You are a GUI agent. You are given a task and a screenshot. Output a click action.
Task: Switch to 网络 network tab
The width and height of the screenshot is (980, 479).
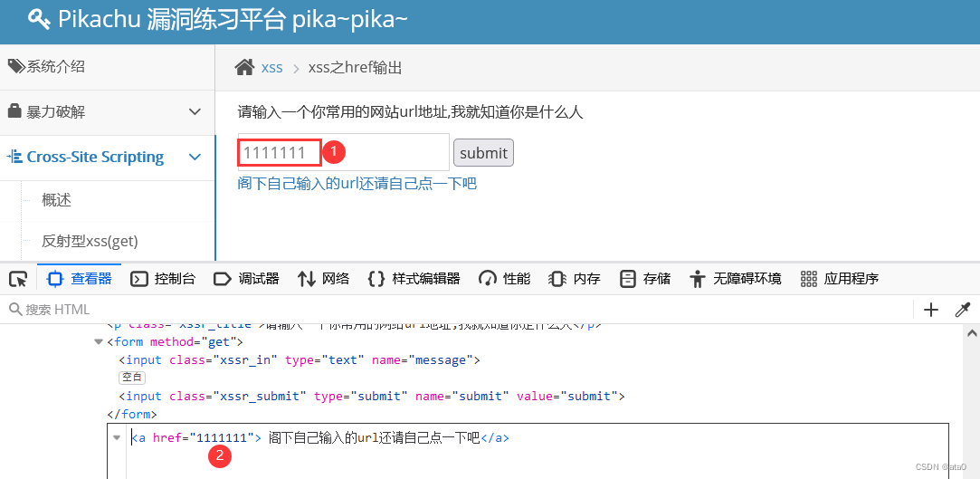pyautogui.click(x=323, y=279)
